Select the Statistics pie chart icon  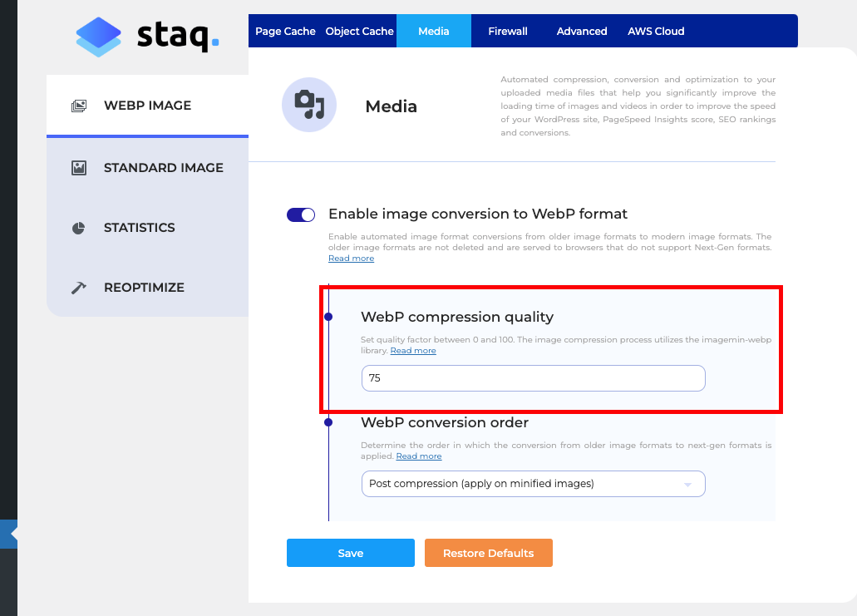(x=79, y=227)
